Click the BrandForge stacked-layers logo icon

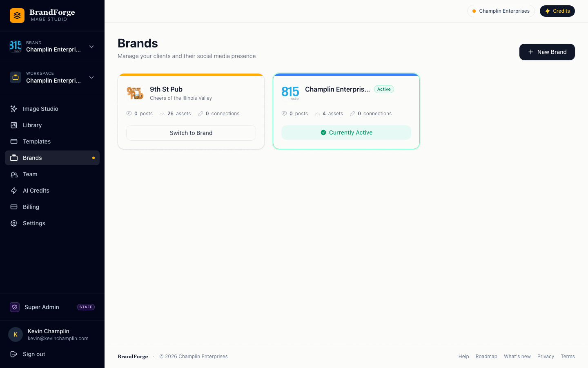[x=17, y=16]
